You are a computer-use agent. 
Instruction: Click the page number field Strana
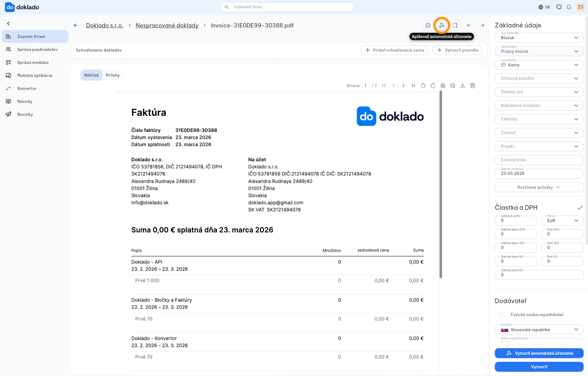coord(366,86)
